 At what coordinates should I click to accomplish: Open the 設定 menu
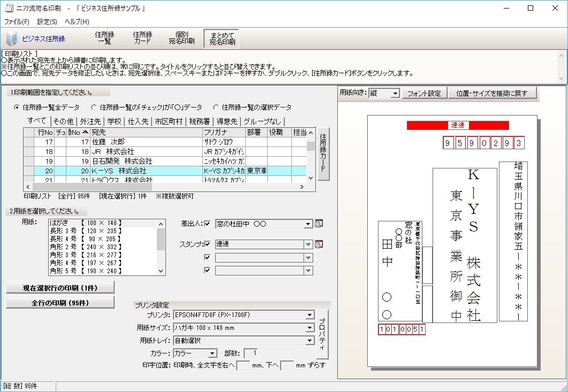pos(48,21)
